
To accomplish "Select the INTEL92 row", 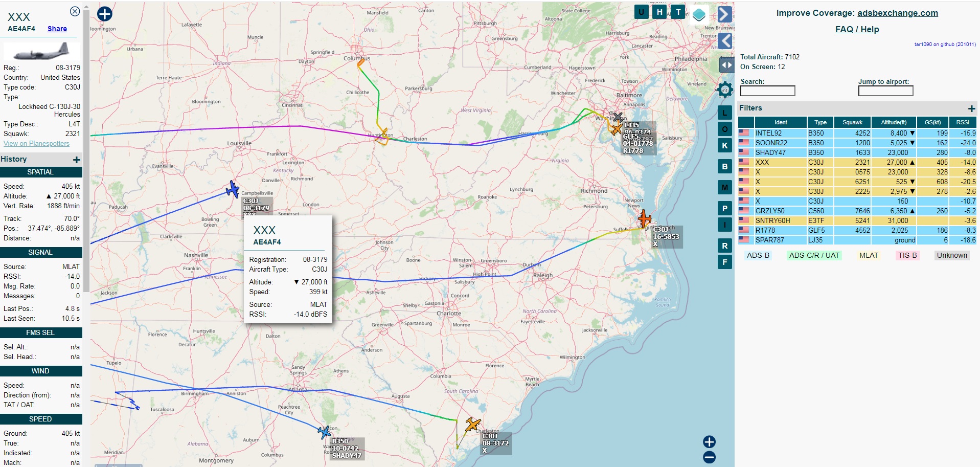I will (857, 133).
